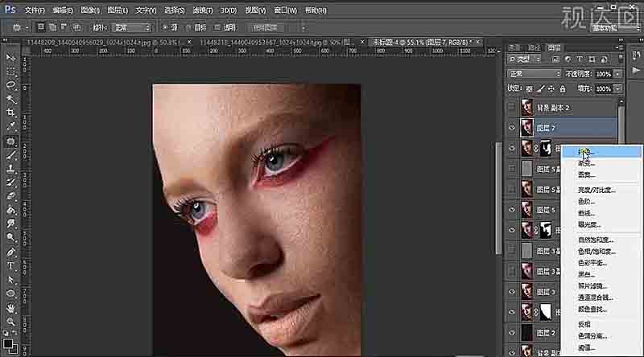Open the opacity 不透明度 slider arrow
This screenshot has width=644, height=357.
point(617,74)
